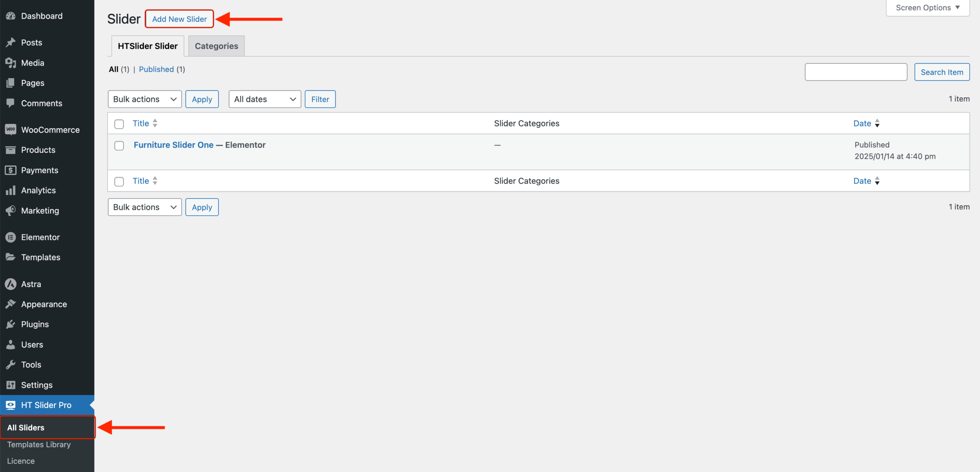This screenshot has width=980, height=472.
Task: Click inside the search input field
Action: tap(856, 72)
